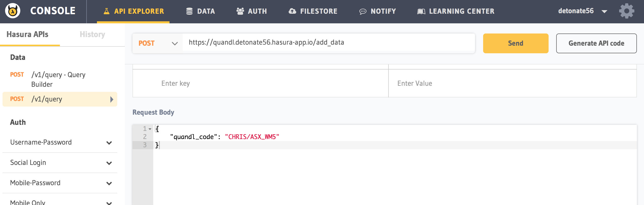Click the Enter key header field

[261, 83]
